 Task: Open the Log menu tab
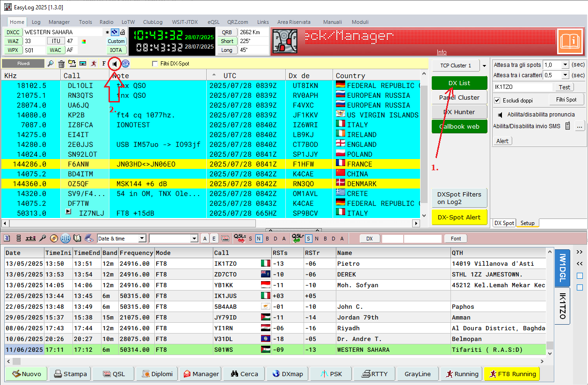(x=36, y=22)
